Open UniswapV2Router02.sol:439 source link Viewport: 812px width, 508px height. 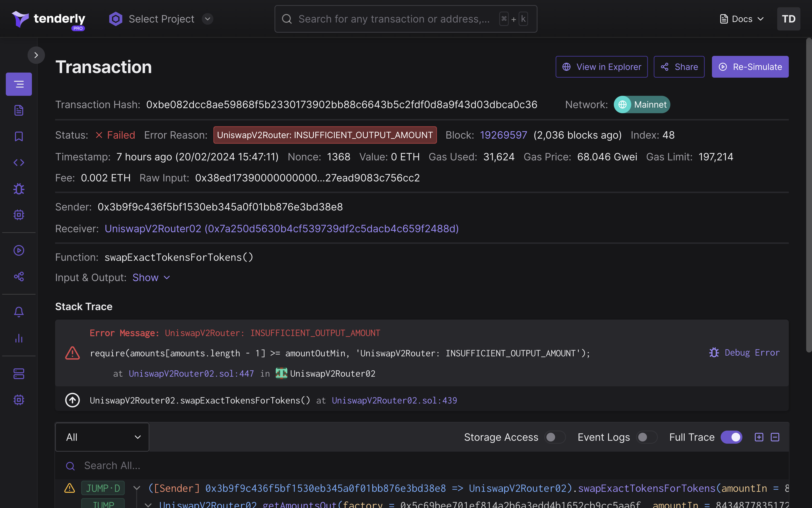394,401
